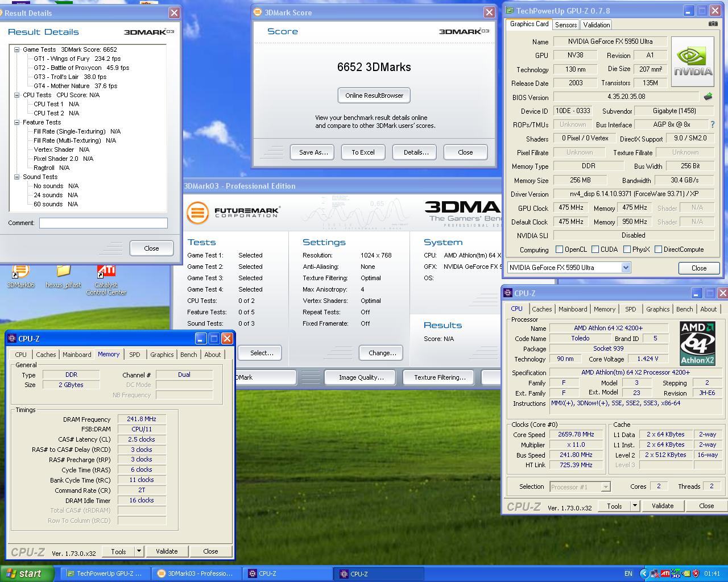Viewport: 728px width, 582px height.
Task: Save the BIOS using the chip icon
Action: point(708,97)
